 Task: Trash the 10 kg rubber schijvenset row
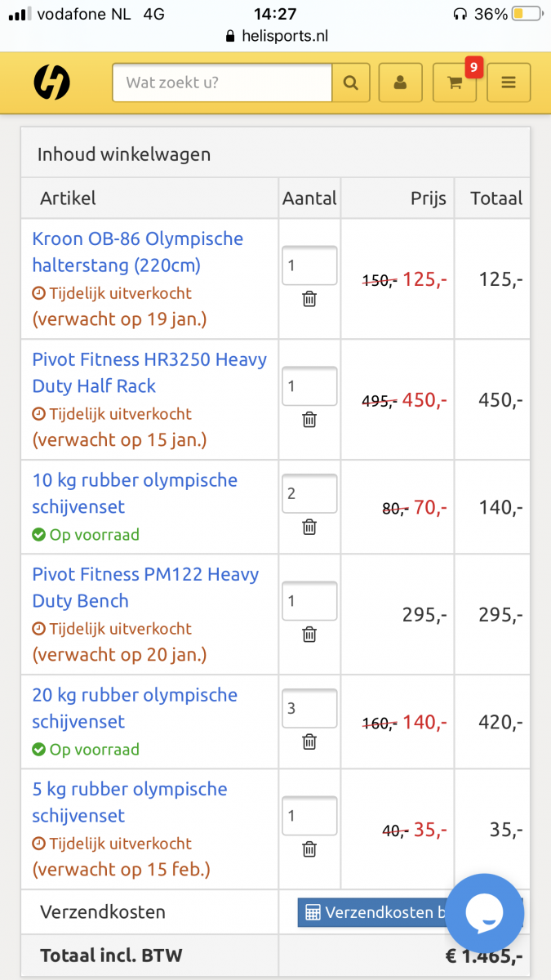coord(309,527)
